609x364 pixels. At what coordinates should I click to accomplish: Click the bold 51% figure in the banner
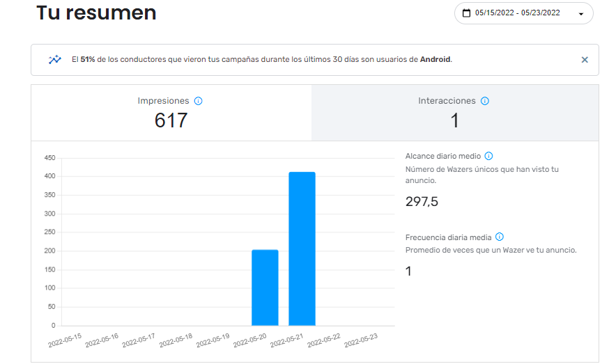click(88, 60)
